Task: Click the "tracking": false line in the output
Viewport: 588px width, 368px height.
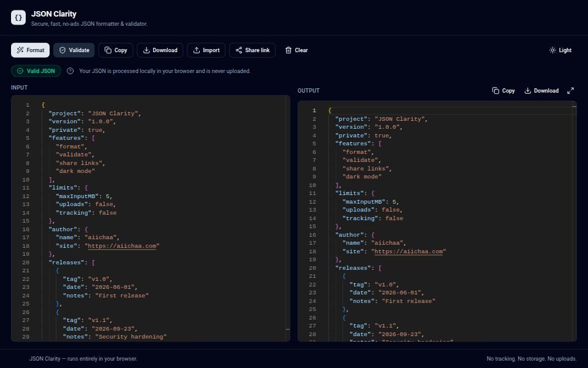Action: 373,218
